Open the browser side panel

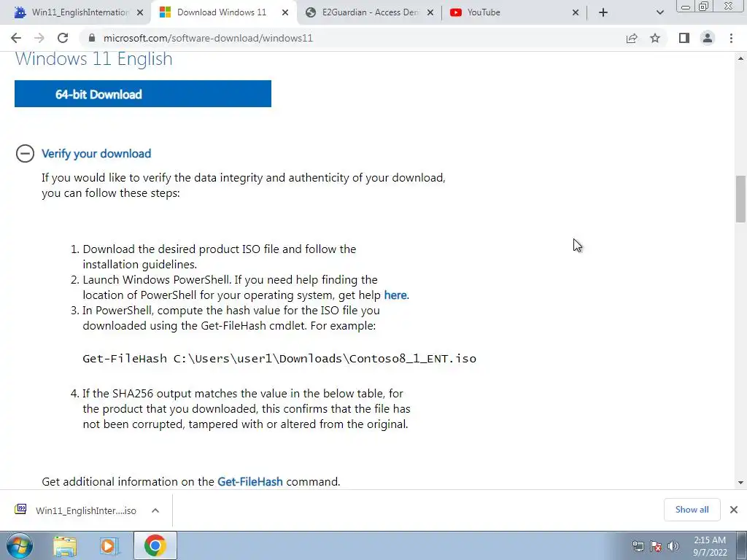tap(684, 38)
